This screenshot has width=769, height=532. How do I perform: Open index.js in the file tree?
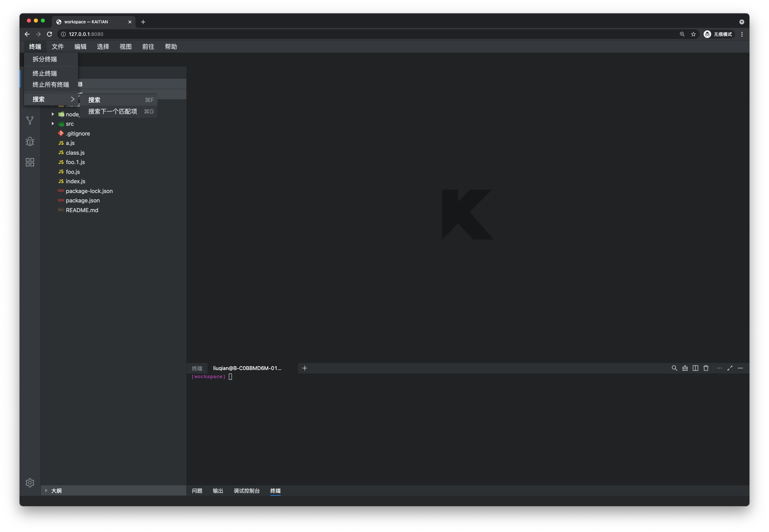coord(114,181)
